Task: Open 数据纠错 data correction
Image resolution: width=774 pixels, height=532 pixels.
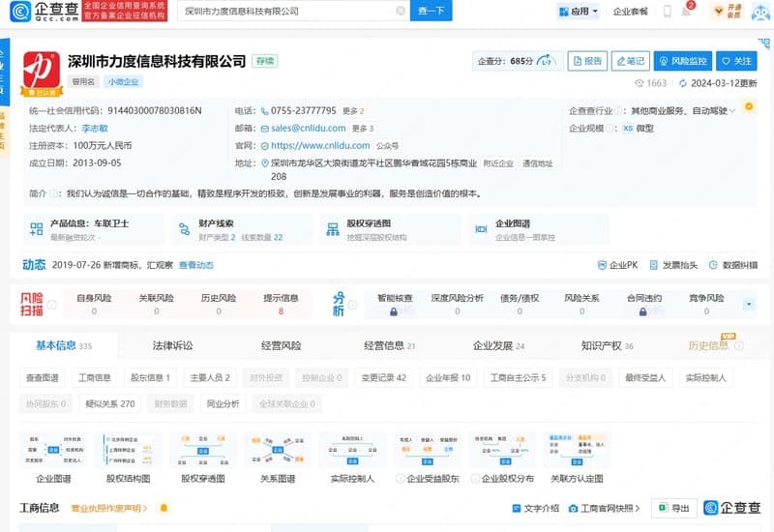Action: 733,265
